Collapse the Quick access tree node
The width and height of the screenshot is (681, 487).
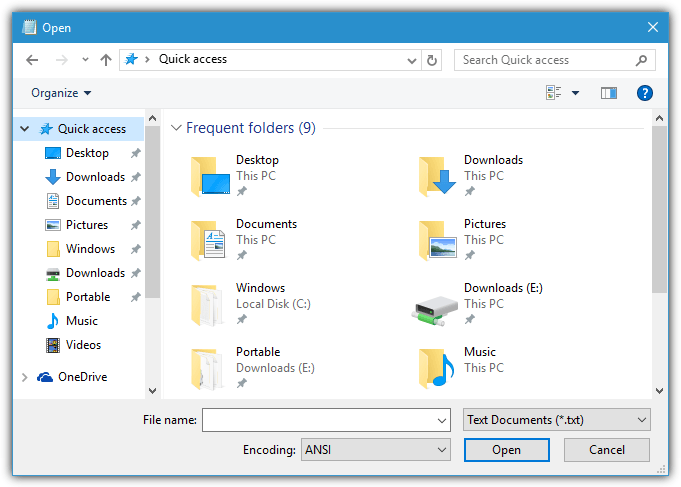[25, 129]
